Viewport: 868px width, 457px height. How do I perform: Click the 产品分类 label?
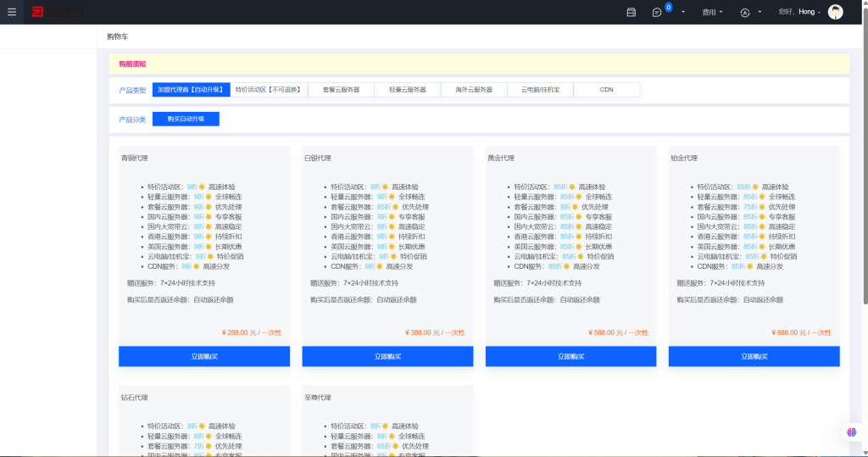[x=132, y=120]
